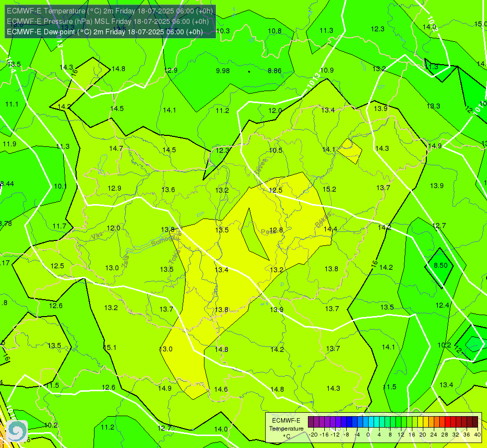The width and height of the screenshot is (487, 448).
Task: Click the 9.98 temperature reading
Action: (x=223, y=71)
